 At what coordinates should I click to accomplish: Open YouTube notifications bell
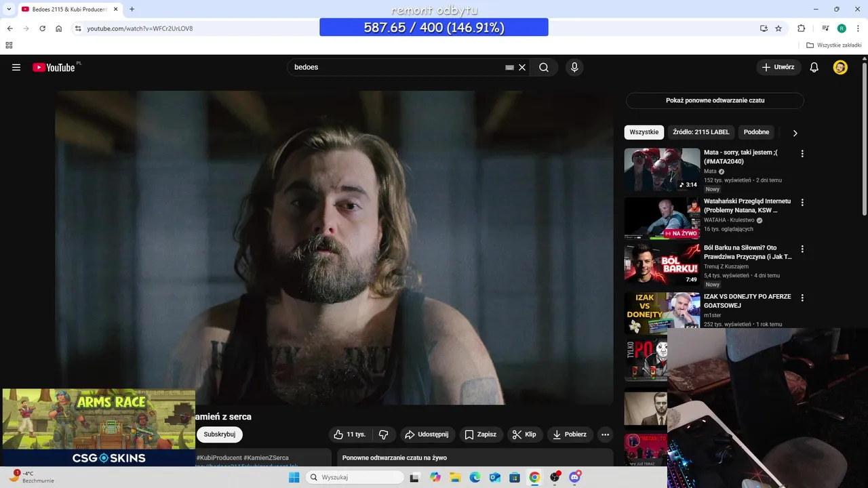tap(814, 67)
